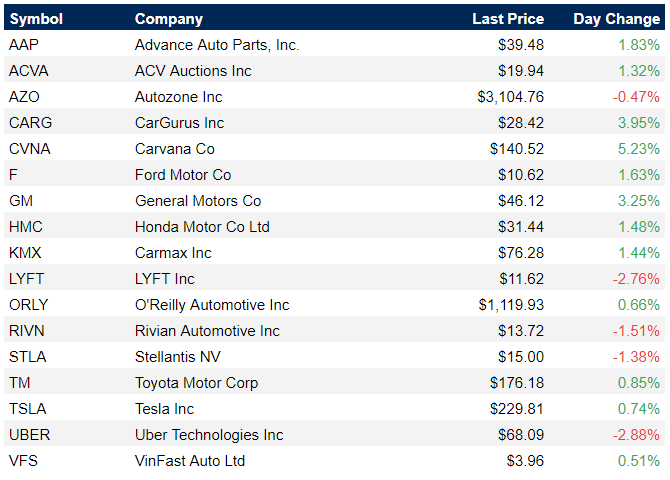Open the VFS ticker symbol
Viewport: 670px width, 480px height.
[x=24, y=461]
